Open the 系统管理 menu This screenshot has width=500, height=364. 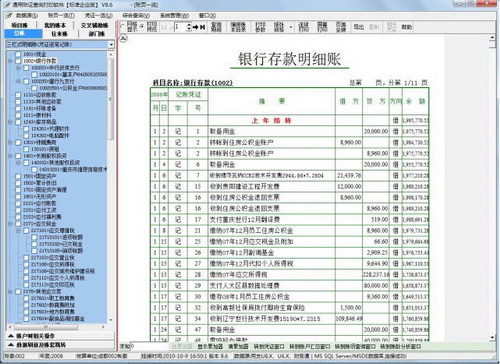pos(174,16)
